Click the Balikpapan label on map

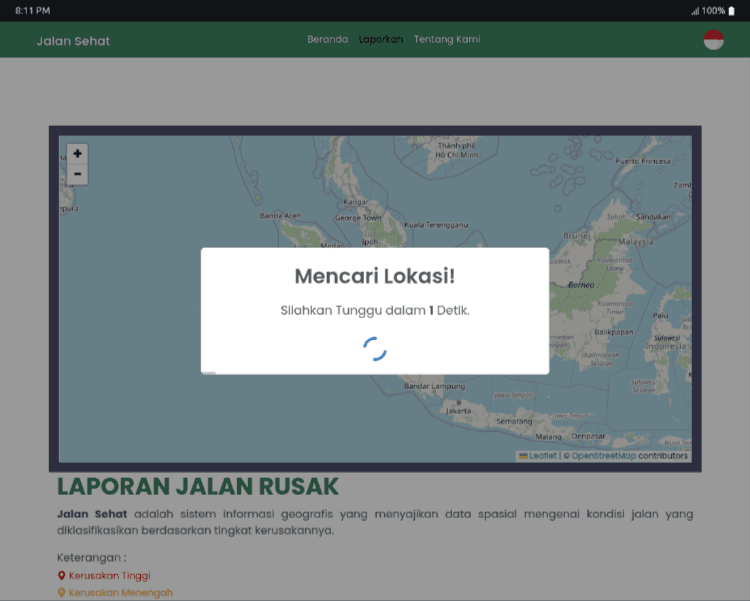coord(613,332)
